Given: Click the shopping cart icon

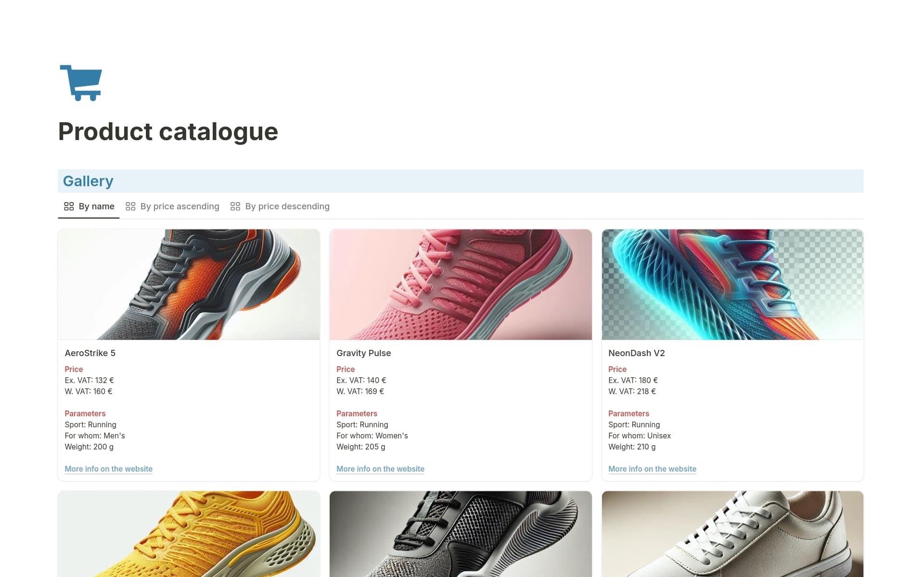Looking at the screenshot, I should pyautogui.click(x=80, y=83).
